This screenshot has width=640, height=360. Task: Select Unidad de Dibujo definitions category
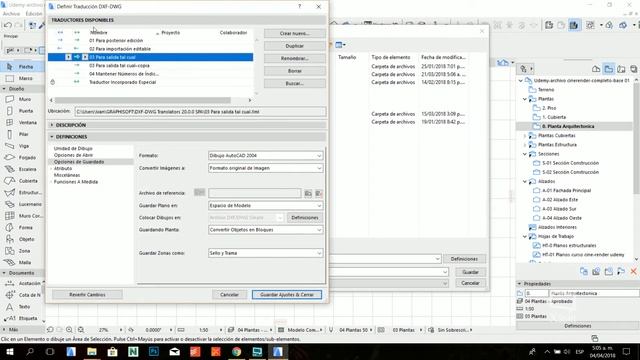[x=73, y=149]
